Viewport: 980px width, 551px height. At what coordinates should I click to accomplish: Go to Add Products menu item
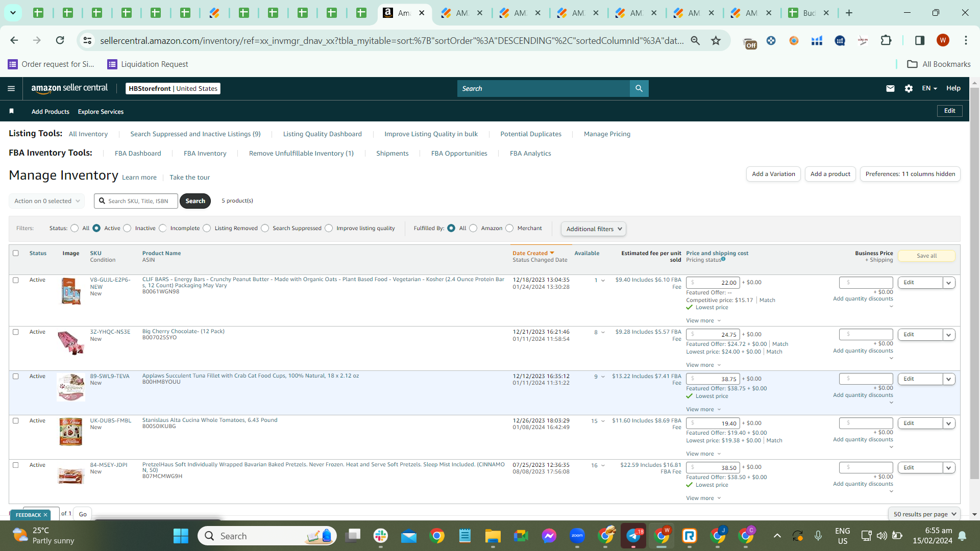(x=50, y=111)
